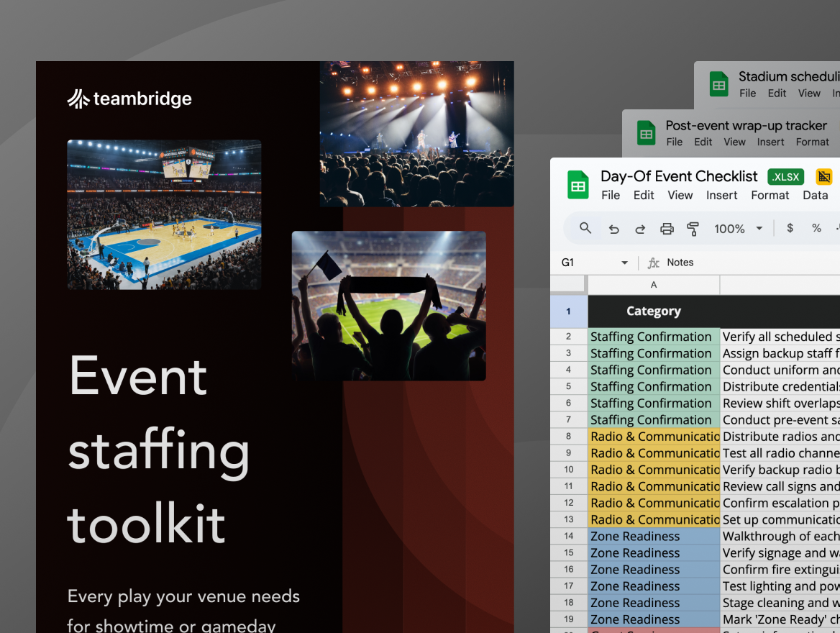Screen dimensions: 840x633
Task: Open Format menu in Day-Of Event Checklist
Action: point(770,195)
